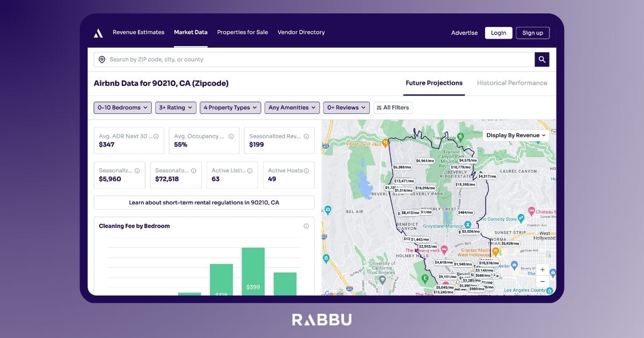Open the 0-10 Bedrooms filter dropdown
Screen dimensions: 644x338
pos(123,108)
